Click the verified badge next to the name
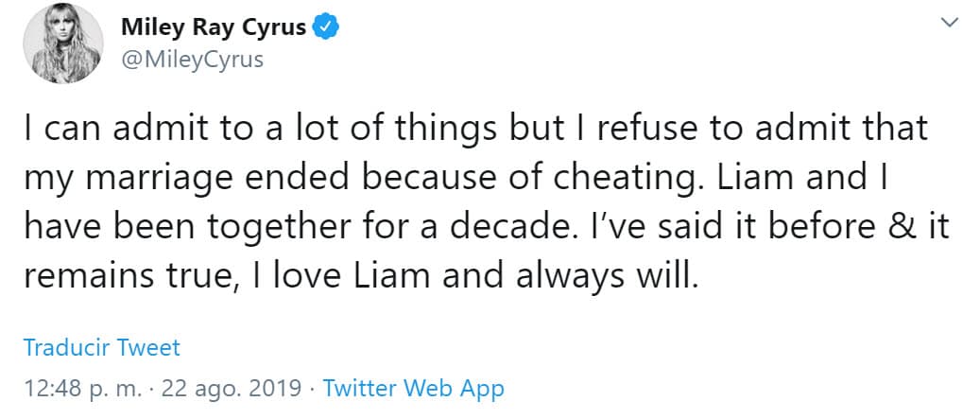The height and width of the screenshot is (419, 980). 325,28
